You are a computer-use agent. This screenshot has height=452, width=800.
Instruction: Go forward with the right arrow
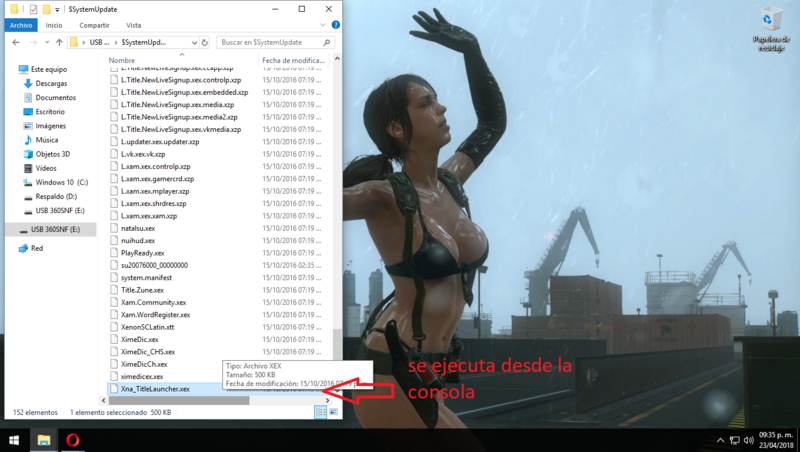click(x=33, y=42)
